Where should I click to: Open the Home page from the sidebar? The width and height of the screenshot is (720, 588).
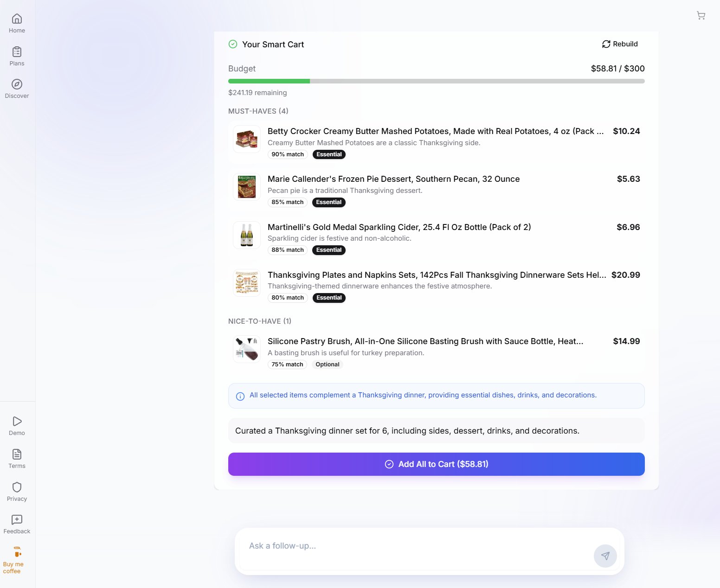[17, 22]
